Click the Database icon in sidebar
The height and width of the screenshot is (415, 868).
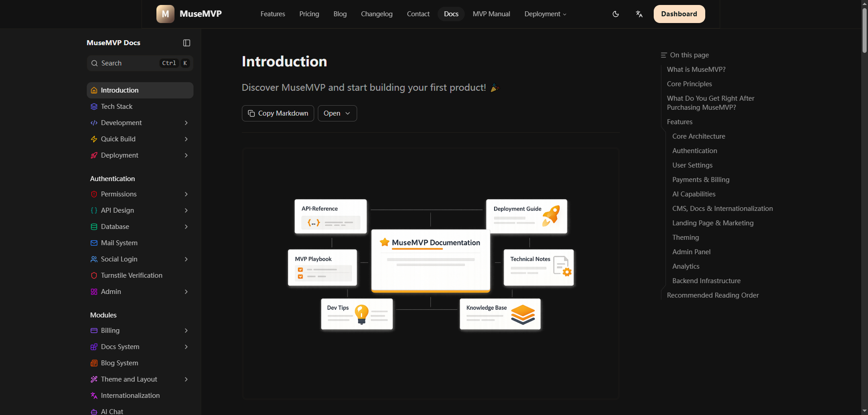pos(94,226)
